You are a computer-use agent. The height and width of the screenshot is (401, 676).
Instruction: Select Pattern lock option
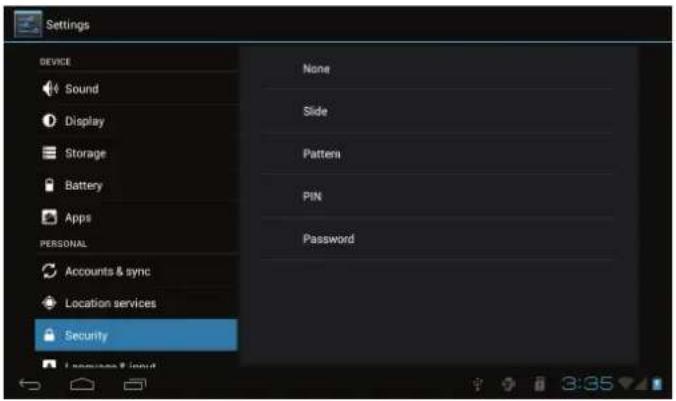pos(438,154)
